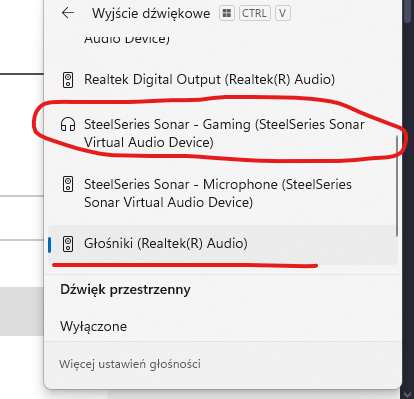
Task: Click the device list scrollbar thumb
Action: coord(397,186)
